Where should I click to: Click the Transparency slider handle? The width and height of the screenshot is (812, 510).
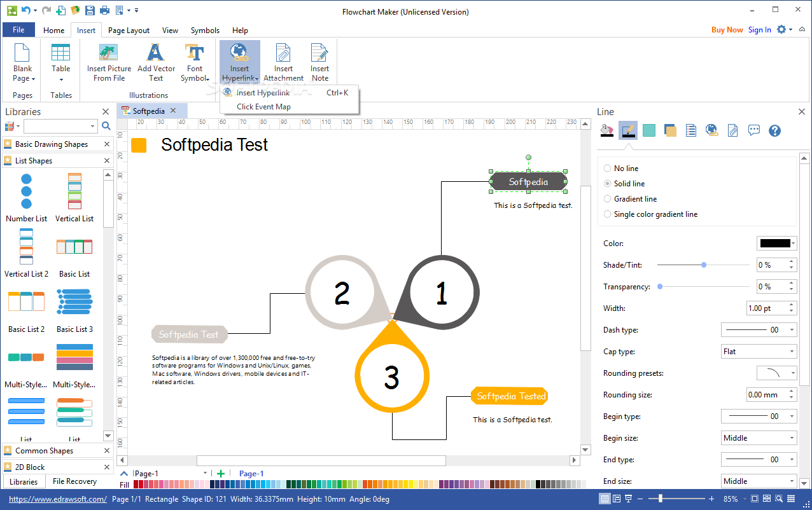click(660, 286)
